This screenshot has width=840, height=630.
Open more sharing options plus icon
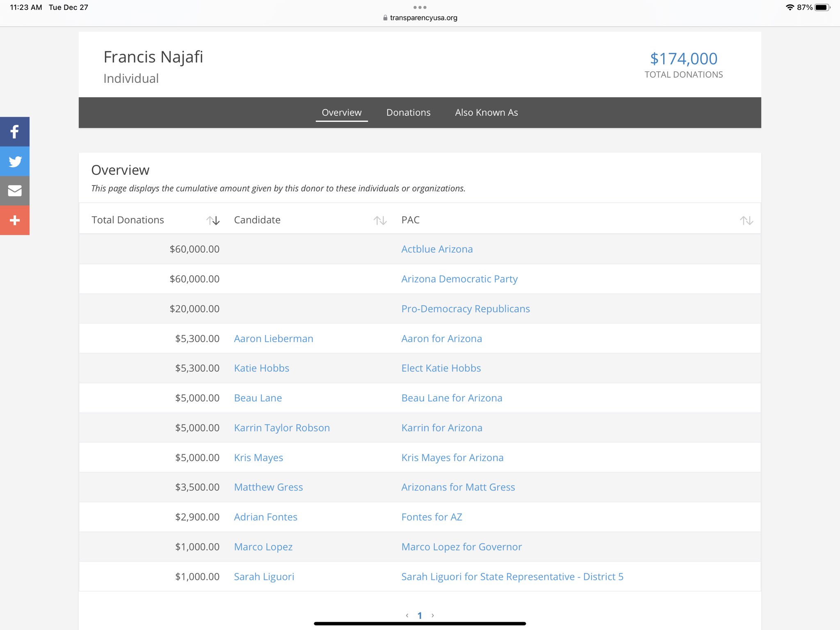point(15,220)
